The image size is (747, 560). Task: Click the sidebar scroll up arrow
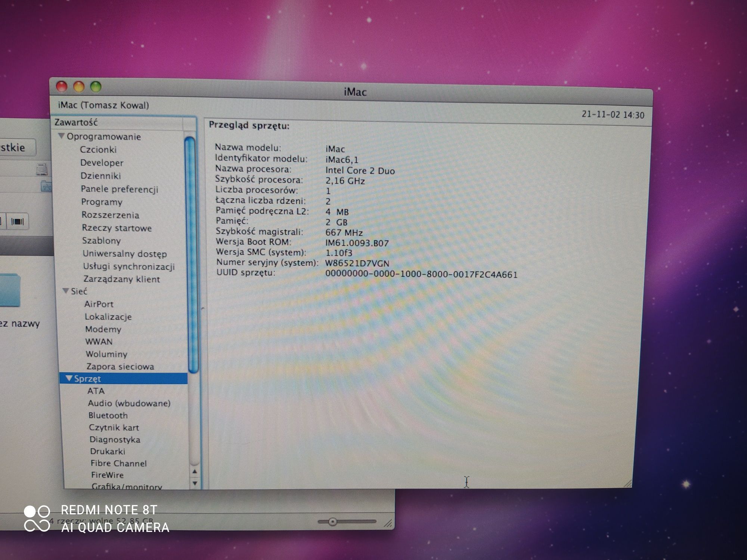[195, 472]
